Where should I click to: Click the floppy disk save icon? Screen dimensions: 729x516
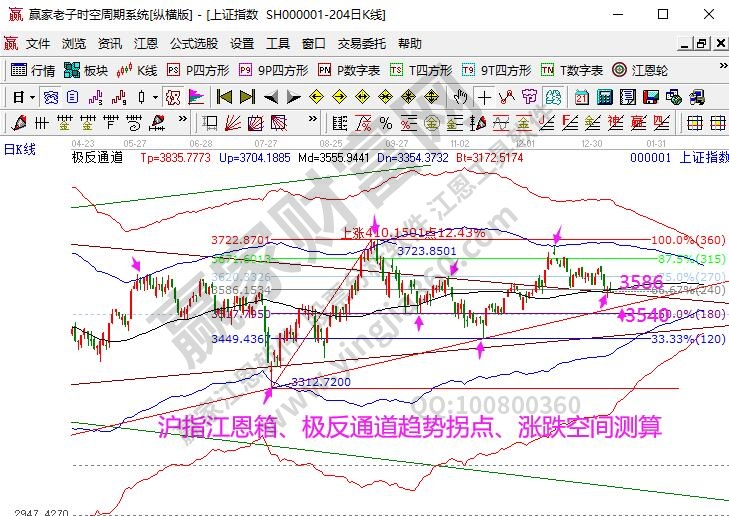[x=651, y=98]
